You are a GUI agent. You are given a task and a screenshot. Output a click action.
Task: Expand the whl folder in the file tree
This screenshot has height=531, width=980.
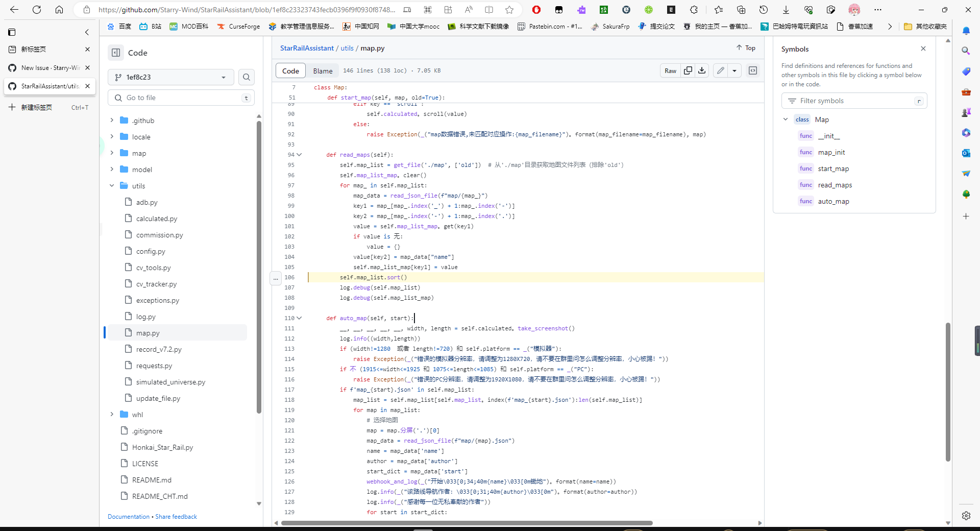click(x=112, y=414)
